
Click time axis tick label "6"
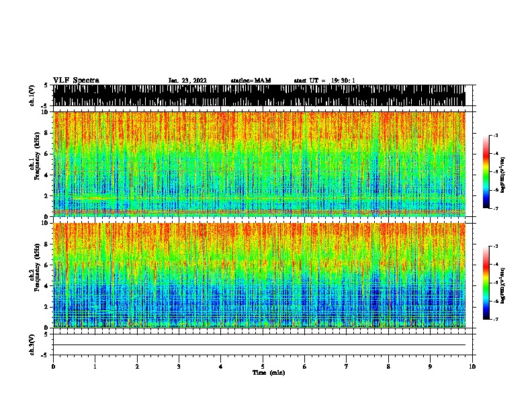[x=304, y=366]
